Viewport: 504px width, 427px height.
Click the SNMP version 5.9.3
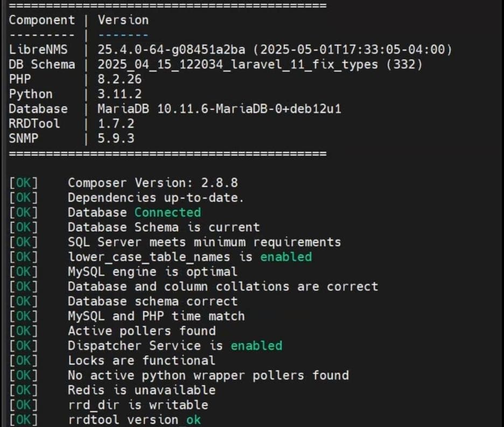[116, 138]
